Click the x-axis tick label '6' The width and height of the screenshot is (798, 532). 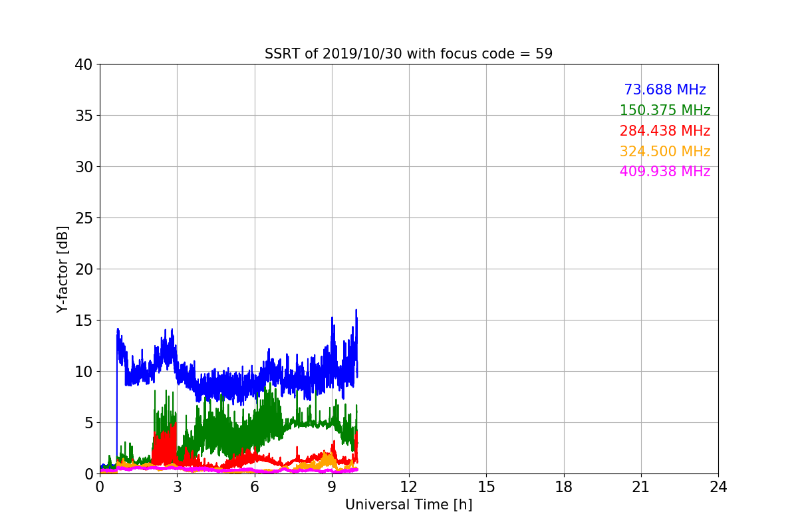(x=254, y=487)
